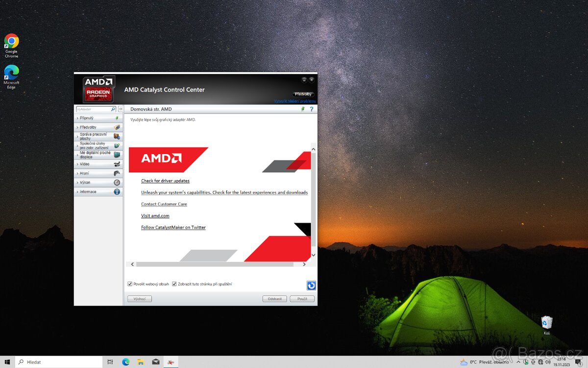Image resolution: width=588 pixels, height=368 pixels.
Task: Open Výkon via the gauge icon
Action: pyautogui.click(x=117, y=182)
